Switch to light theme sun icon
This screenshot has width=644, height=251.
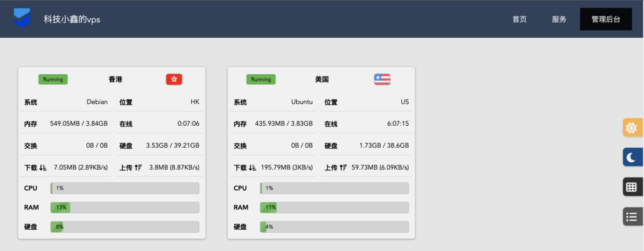633,128
